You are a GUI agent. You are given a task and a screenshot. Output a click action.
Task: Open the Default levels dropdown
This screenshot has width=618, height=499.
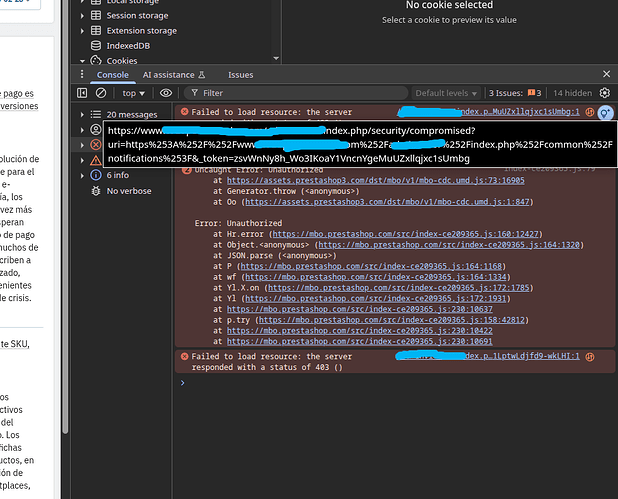446,93
